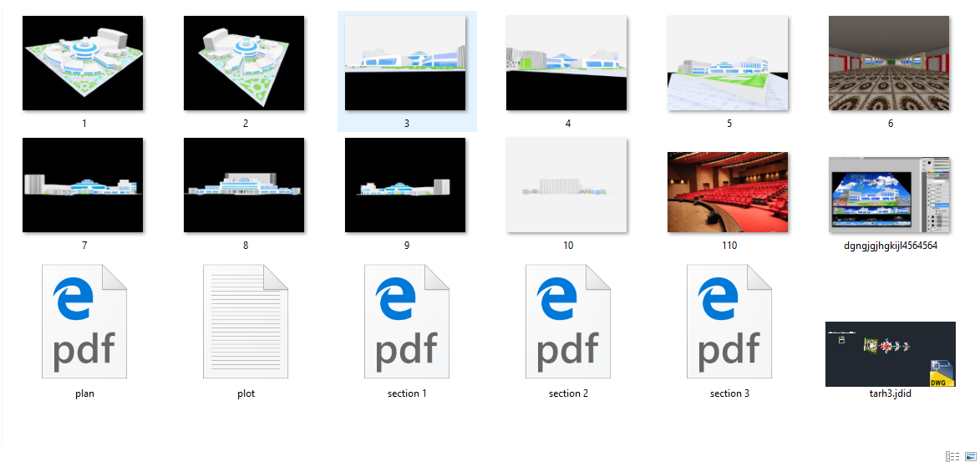Screen dimensions: 980x467
Task: Select image 4 perspective render
Action: point(567,63)
